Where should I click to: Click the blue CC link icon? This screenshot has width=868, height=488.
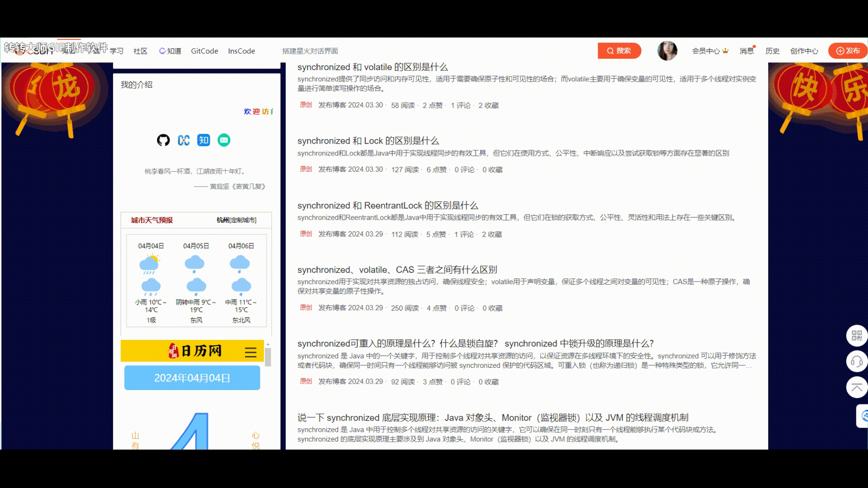tap(184, 140)
